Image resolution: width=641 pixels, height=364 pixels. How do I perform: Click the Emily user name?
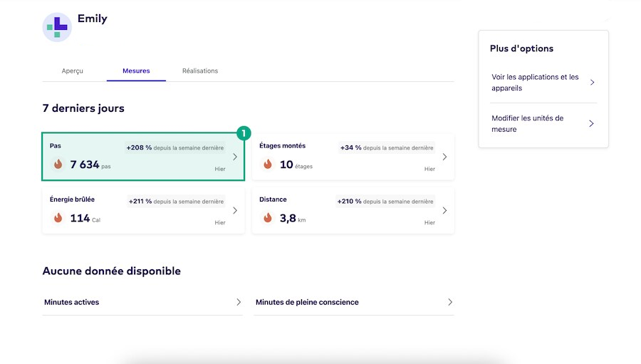[93, 19]
